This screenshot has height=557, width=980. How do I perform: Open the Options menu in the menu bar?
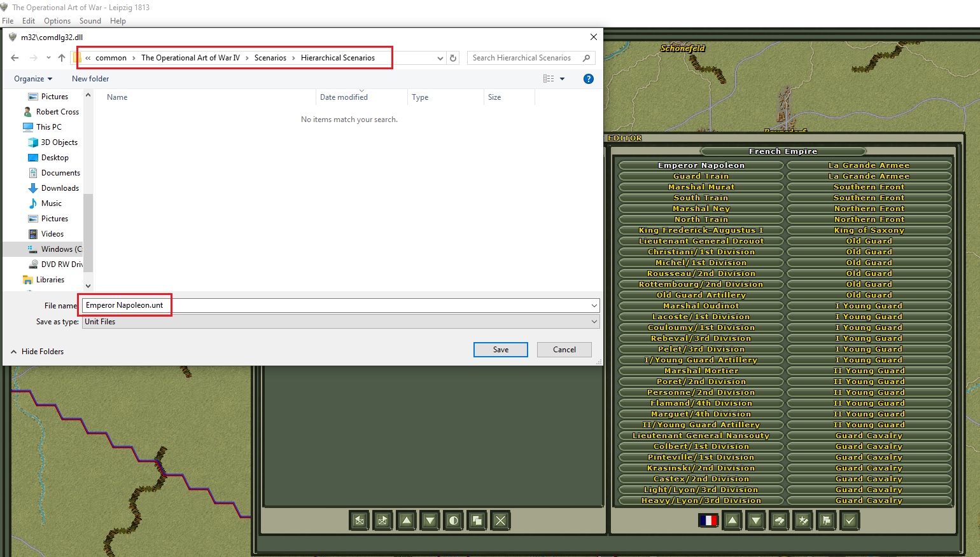tap(57, 20)
